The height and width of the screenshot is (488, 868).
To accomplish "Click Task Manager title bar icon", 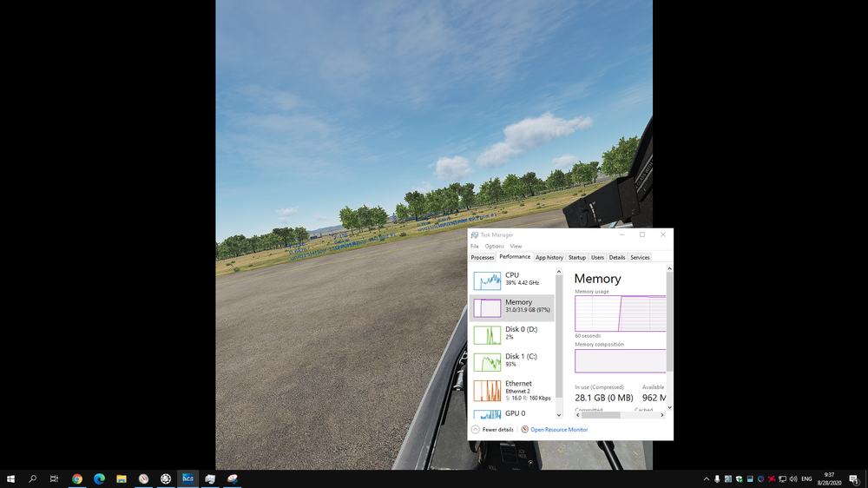I will [475, 234].
